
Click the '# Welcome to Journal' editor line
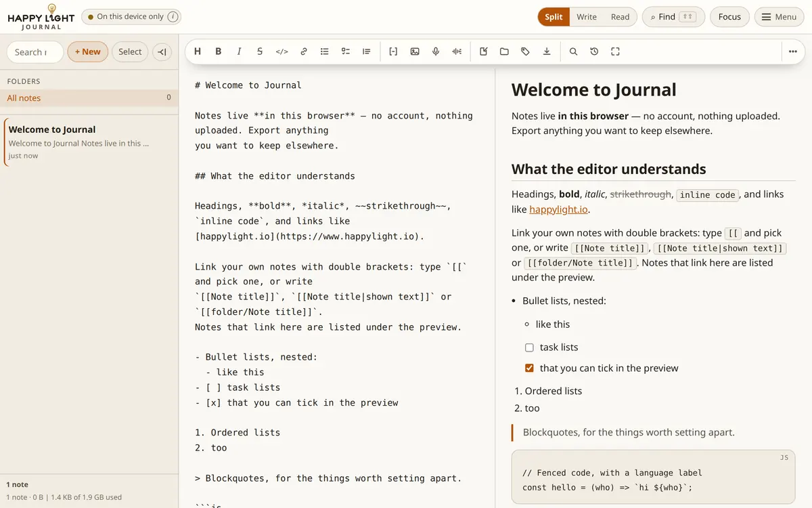pos(248,85)
